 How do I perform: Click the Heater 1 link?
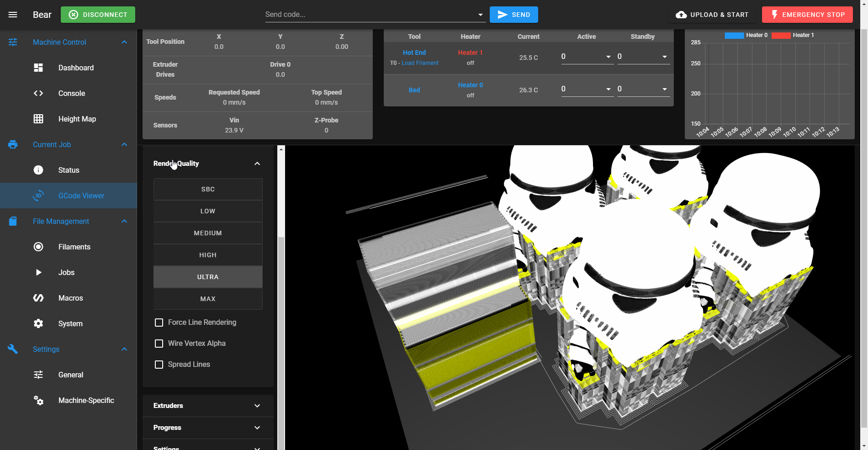tap(470, 53)
